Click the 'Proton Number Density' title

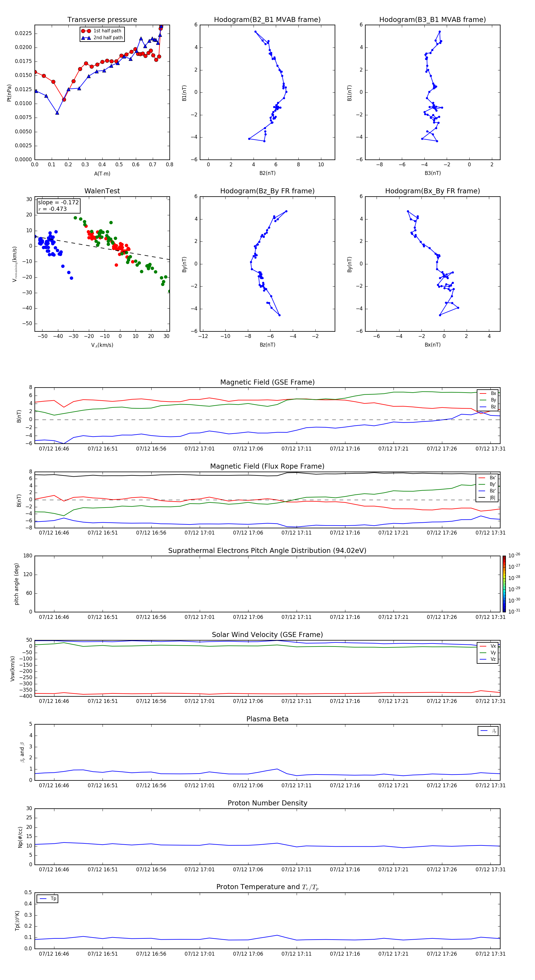click(x=267, y=803)
